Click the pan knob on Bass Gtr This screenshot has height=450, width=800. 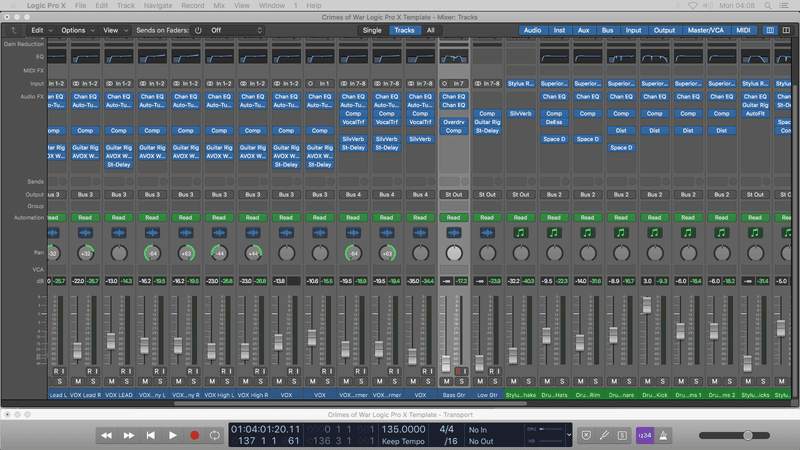tap(454, 253)
